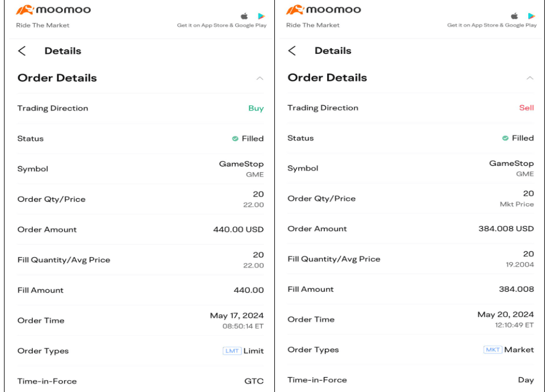Viewport: 547px width, 392px height.
Task: Click the LMT Limit order type badge
Action: point(232,351)
